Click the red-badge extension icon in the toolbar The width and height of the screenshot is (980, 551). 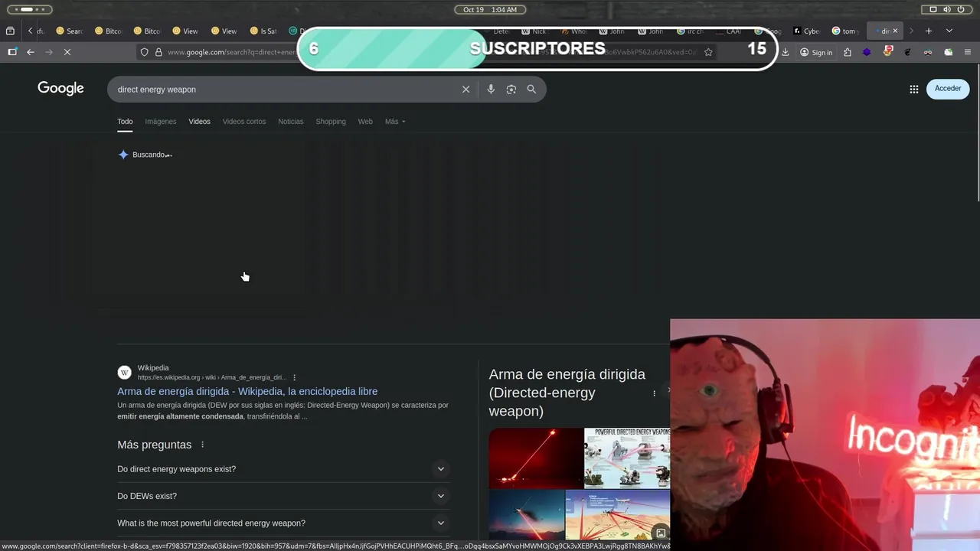[887, 51]
